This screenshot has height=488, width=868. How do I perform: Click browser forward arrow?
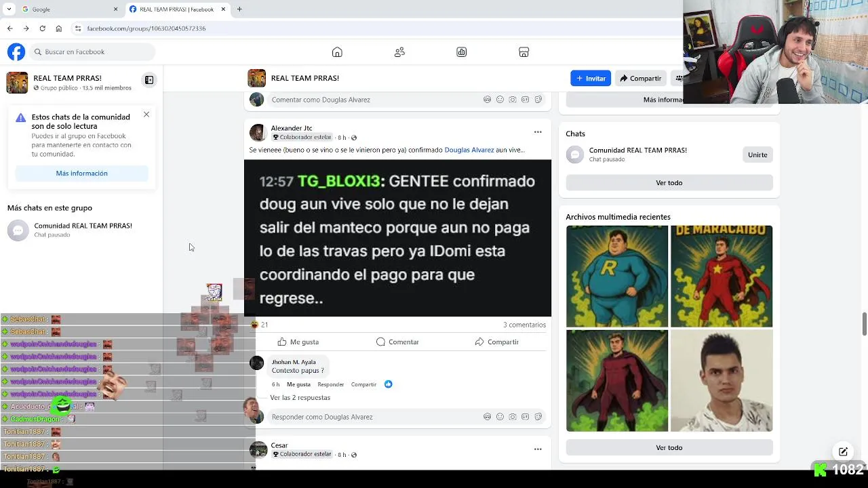click(26, 28)
